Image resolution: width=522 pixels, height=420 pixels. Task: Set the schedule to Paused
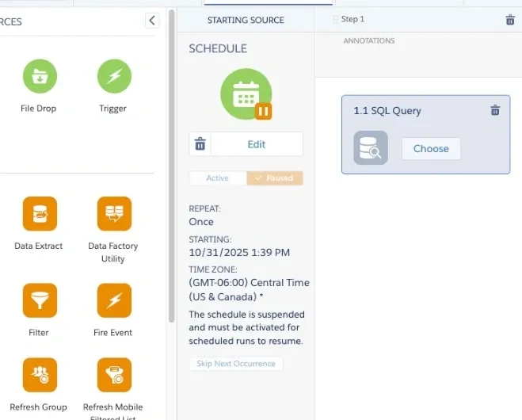pyautogui.click(x=275, y=178)
